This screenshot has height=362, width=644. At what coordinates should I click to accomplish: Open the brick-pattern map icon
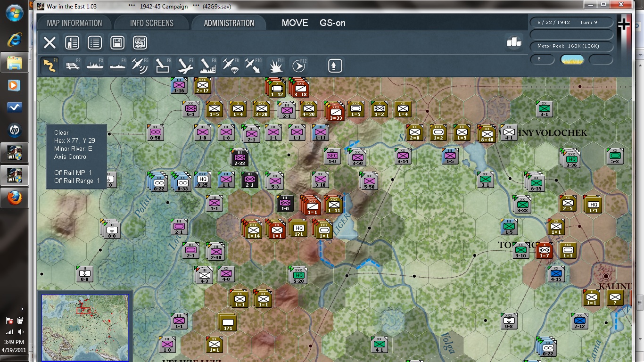140,43
